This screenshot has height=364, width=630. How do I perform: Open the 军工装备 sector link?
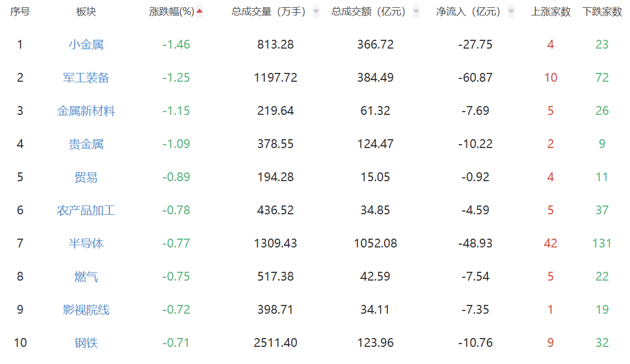coord(86,78)
